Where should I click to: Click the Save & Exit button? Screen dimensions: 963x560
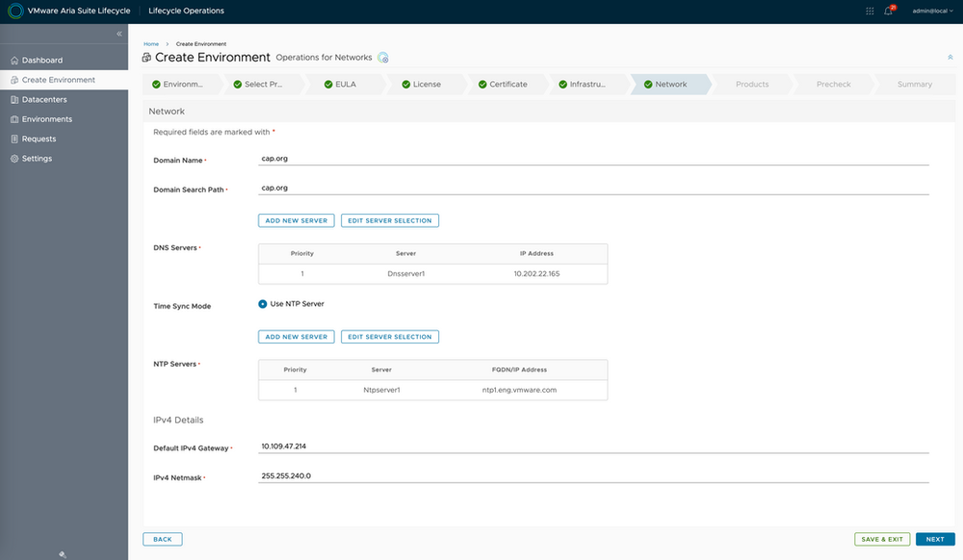pos(882,539)
